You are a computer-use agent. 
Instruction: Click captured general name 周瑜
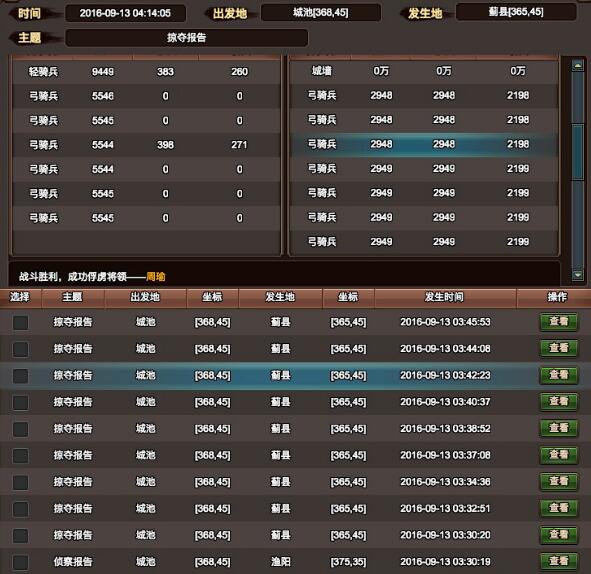156,277
